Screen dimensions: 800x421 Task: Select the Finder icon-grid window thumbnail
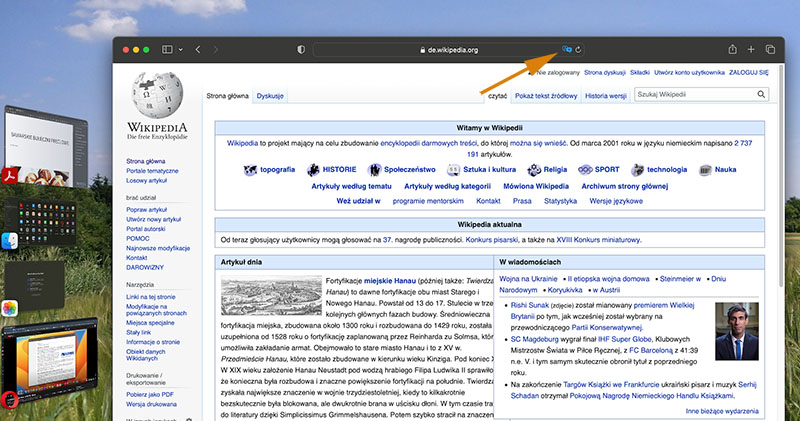(x=42, y=222)
